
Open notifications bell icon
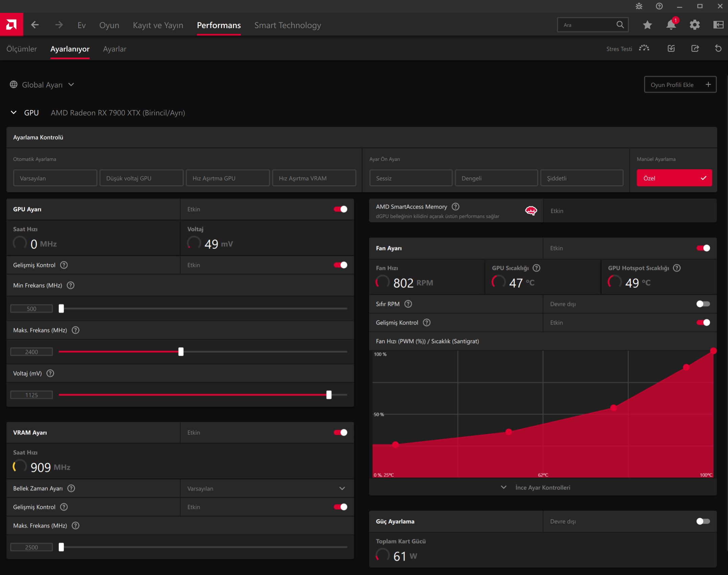[671, 25]
